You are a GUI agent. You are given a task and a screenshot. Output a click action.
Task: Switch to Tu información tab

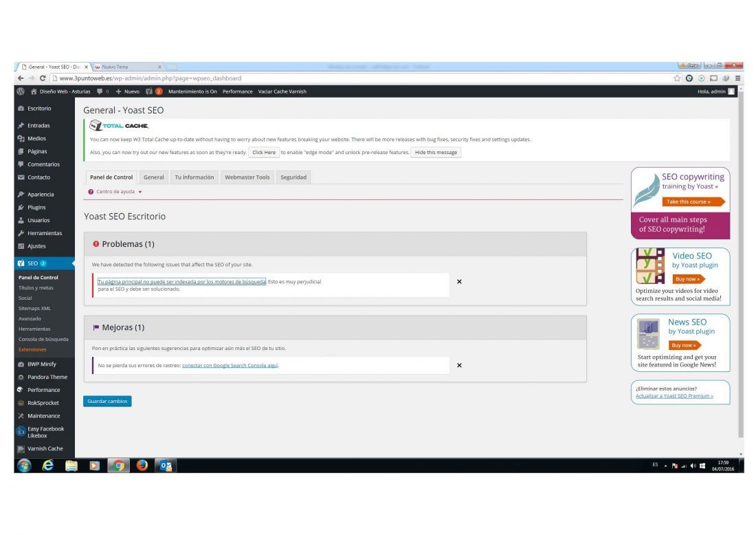pos(194,177)
